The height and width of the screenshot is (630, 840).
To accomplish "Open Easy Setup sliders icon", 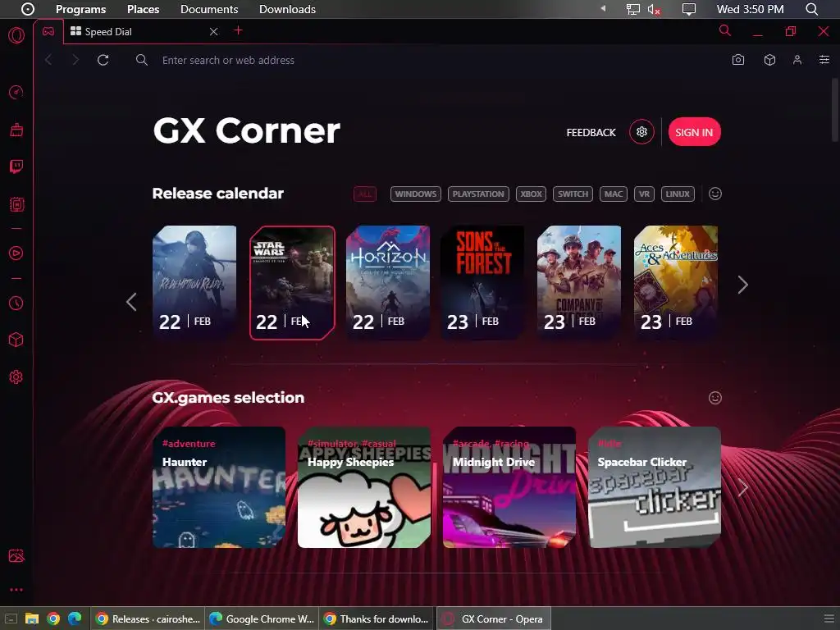I will pos(824,60).
